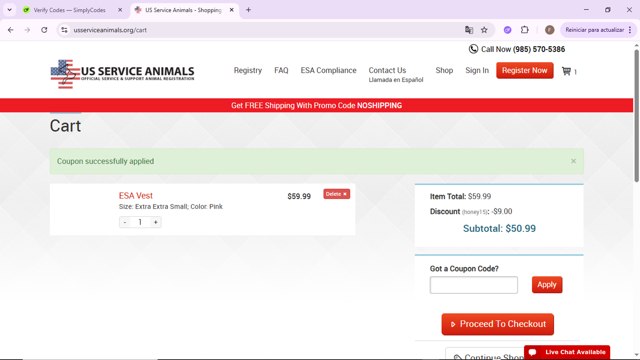
Task: Proceed To Checkout
Action: 498,324
